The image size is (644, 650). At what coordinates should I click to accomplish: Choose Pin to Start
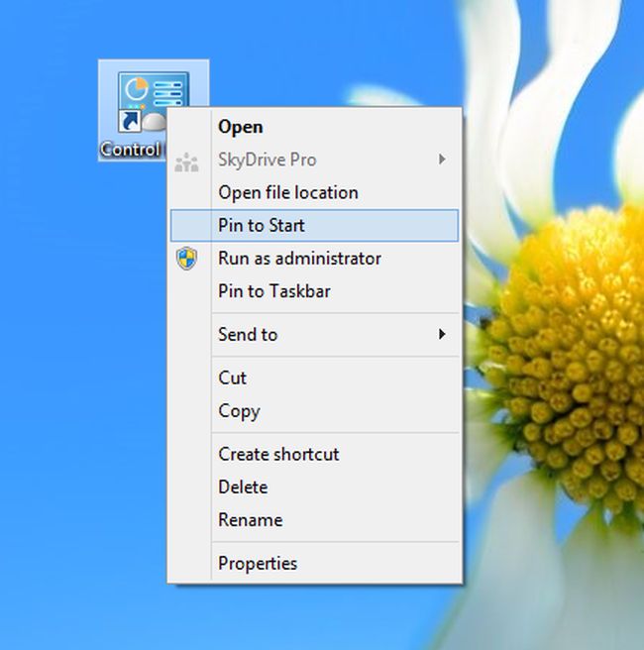[314, 226]
